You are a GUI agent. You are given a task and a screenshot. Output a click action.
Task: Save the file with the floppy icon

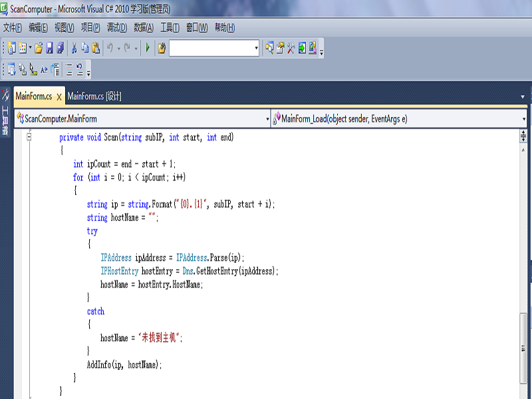click(49, 48)
